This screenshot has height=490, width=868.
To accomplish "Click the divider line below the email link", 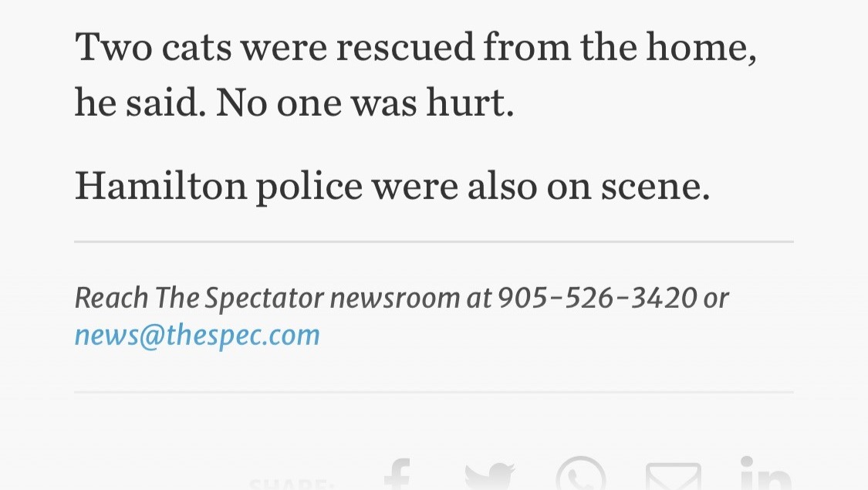I will click(434, 392).
